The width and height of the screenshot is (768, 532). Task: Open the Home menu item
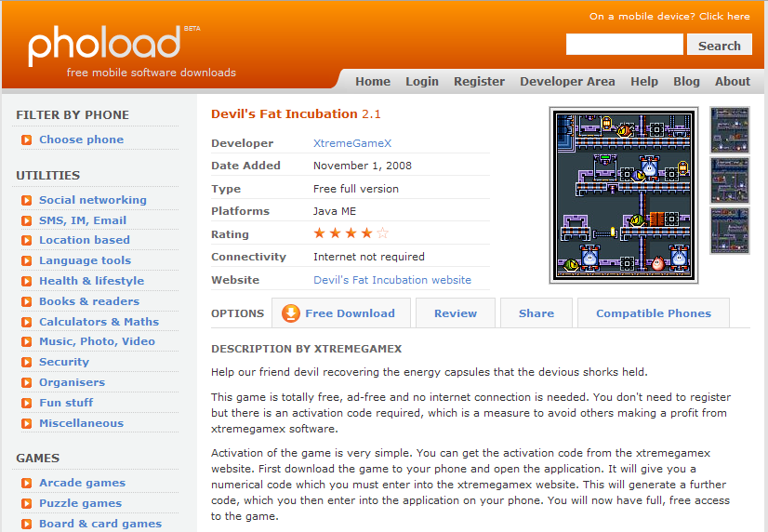(x=373, y=81)
